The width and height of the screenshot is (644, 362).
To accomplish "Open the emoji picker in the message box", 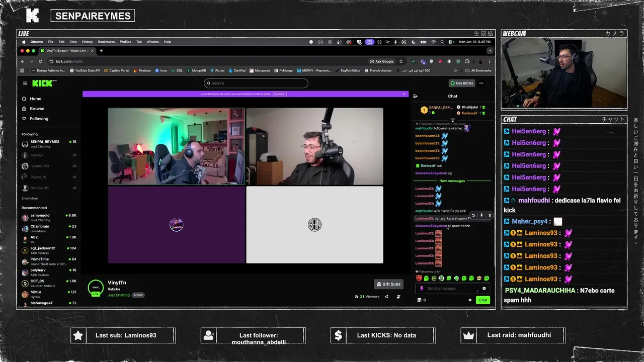I will click(x=484, y=289).
